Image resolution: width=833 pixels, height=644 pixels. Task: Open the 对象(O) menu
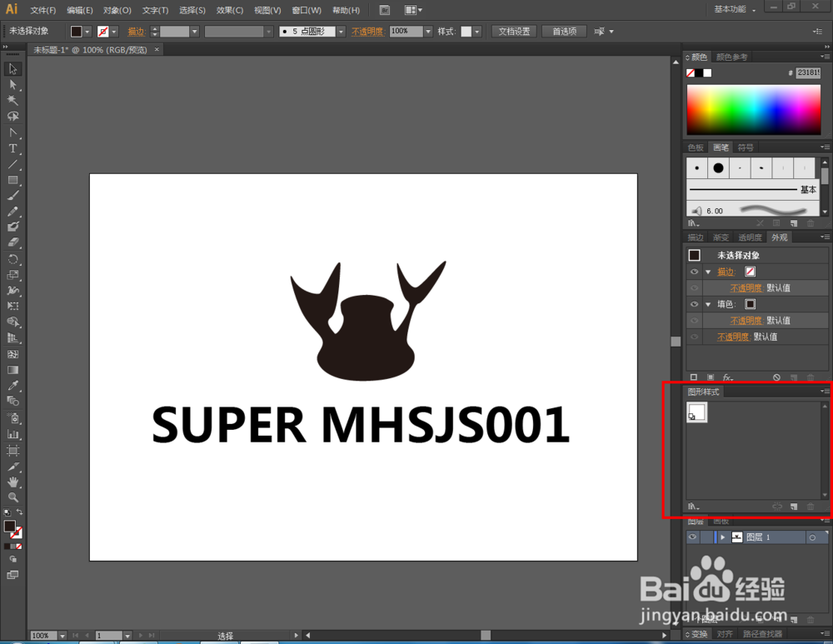coord(117,10)
